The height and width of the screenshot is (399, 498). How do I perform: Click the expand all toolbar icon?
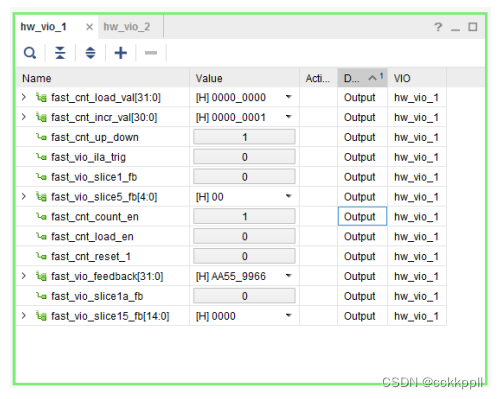(x=90, y=53)
